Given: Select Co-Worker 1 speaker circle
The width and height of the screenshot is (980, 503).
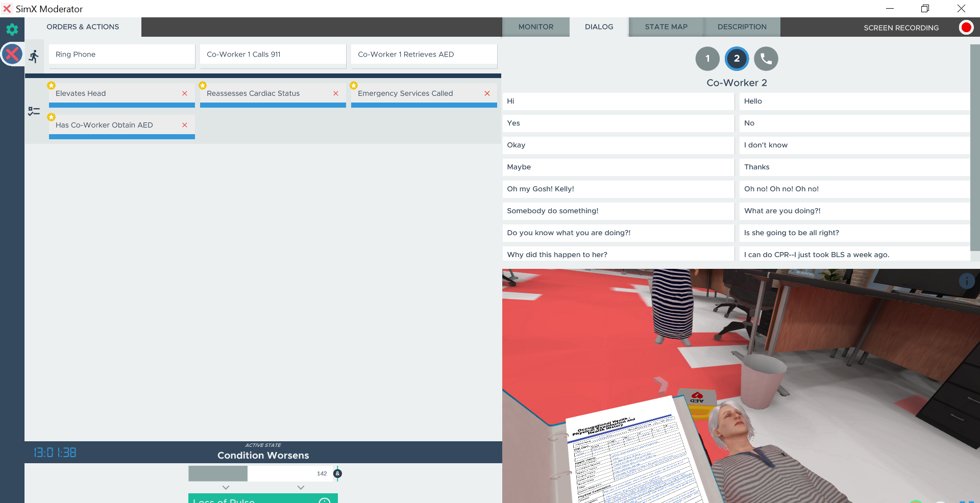Looking at the screenshot, I should (x=707, y=59).
